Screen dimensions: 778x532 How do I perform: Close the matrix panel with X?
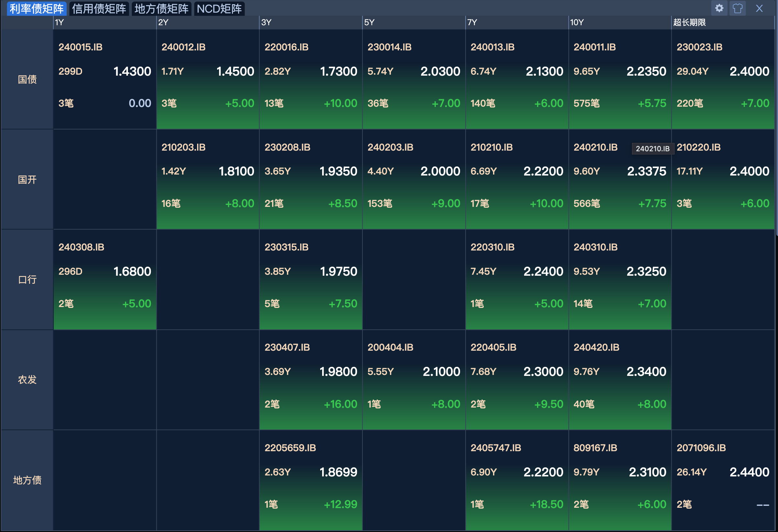pyautogui.click(x=759, y=8)
